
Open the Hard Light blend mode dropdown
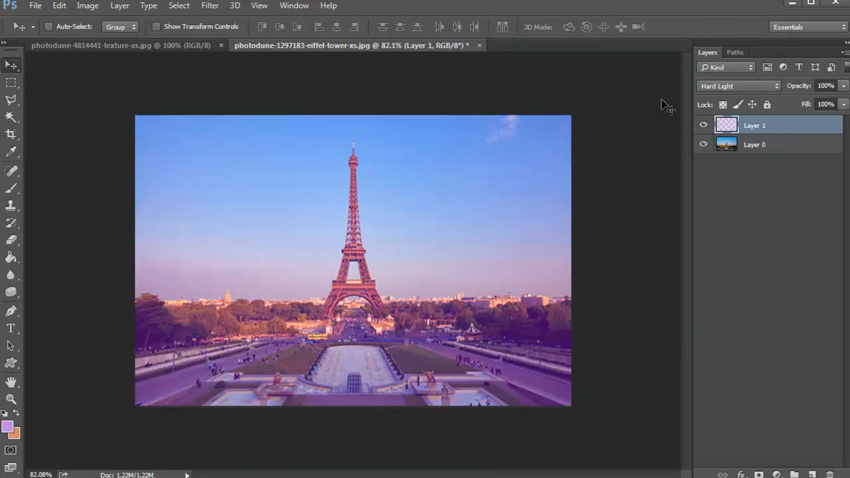[x=738, y=86]
